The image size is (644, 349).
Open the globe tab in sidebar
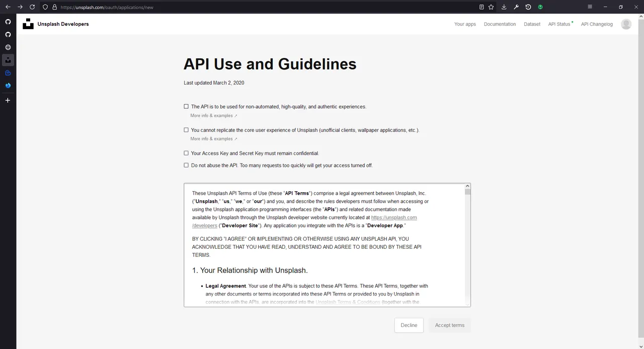tap(8, 47)
